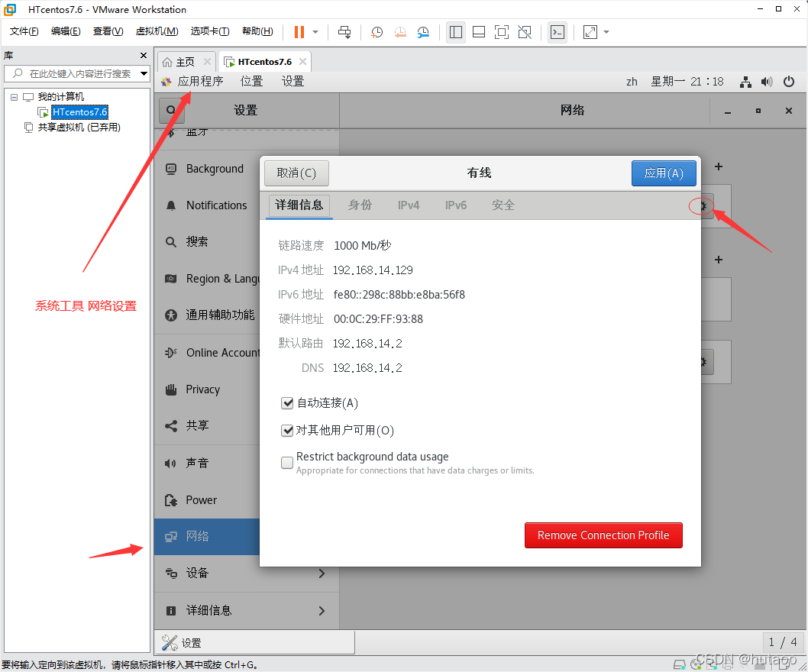This screenshot has height=672, width=808.
Task: Open the 编辑 menu
Action: pos(66,31)
